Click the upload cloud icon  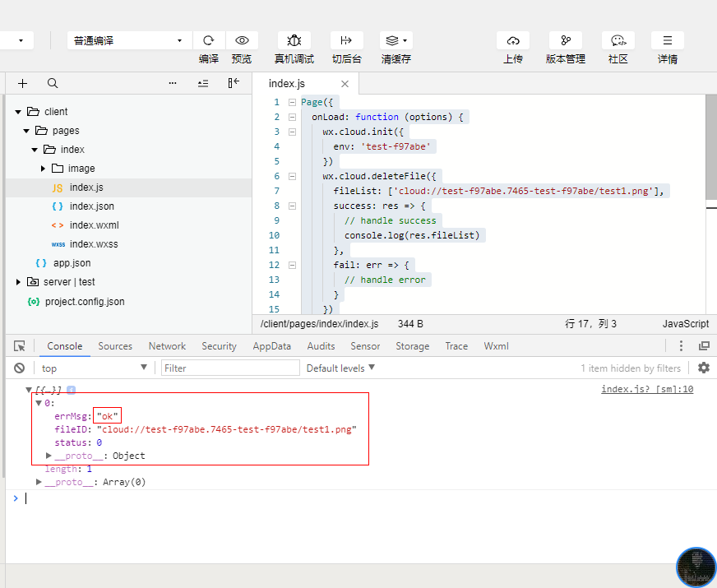coord(512,40)
